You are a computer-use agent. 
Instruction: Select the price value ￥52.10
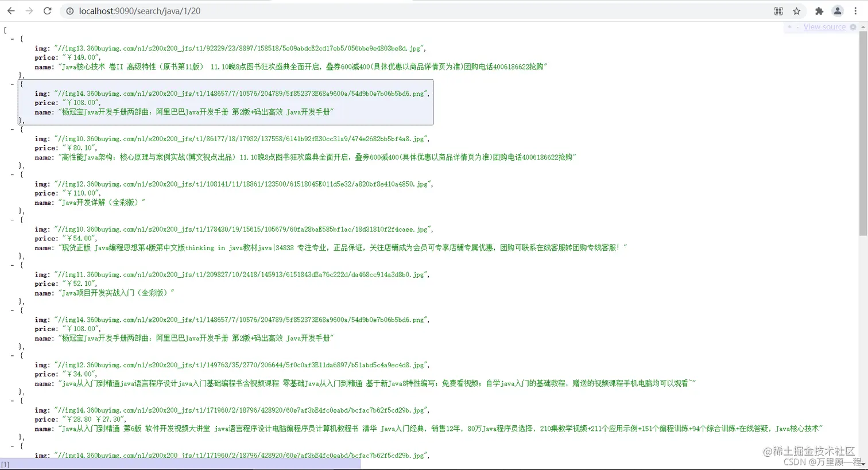click(78, 284)
